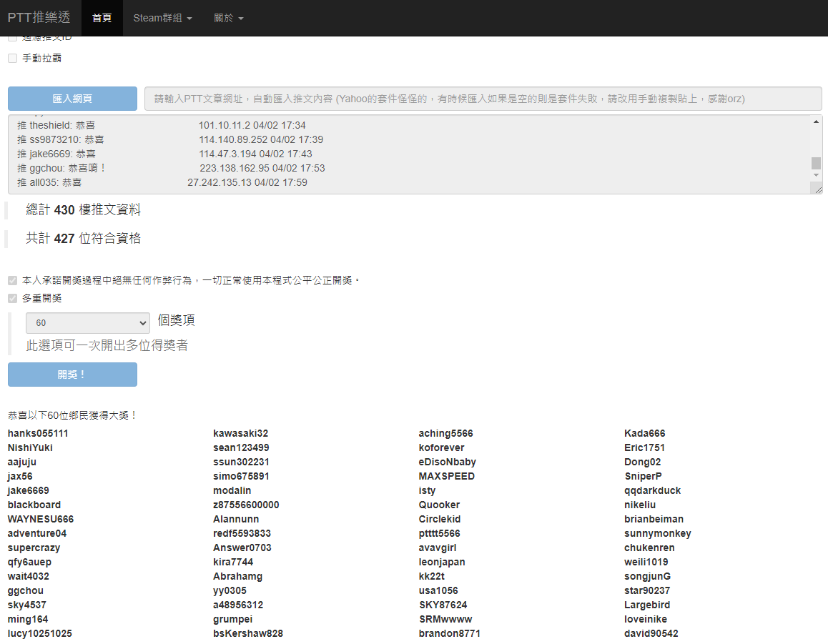The height and width of the screenshot is (644, 828).
Task: Click the textarea resize handle corner
Action: point(818,189)
